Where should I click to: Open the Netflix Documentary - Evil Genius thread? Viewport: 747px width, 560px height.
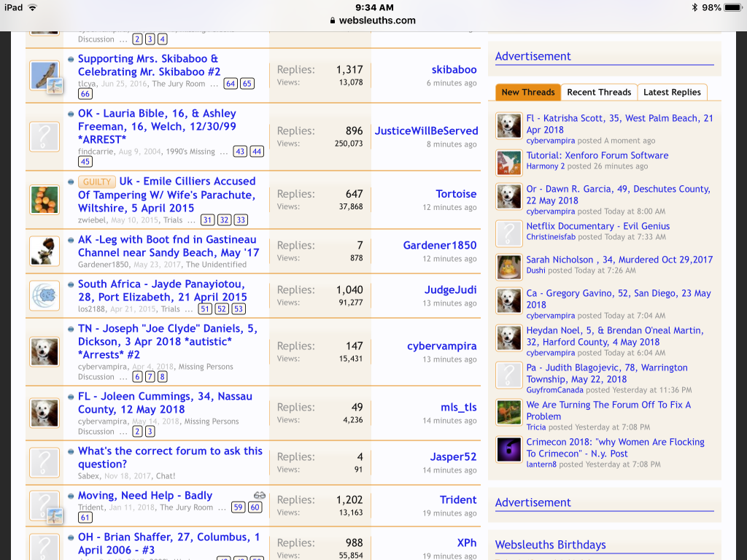(597, 226)
